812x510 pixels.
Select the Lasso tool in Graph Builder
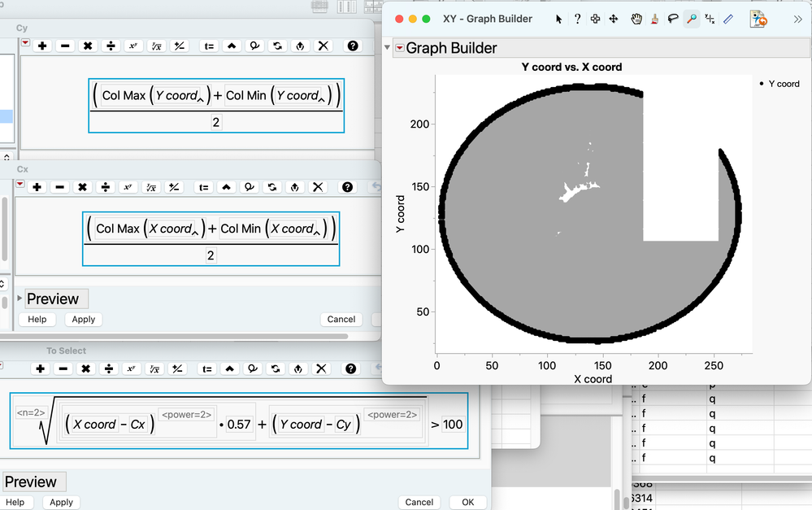pos(673,20)
